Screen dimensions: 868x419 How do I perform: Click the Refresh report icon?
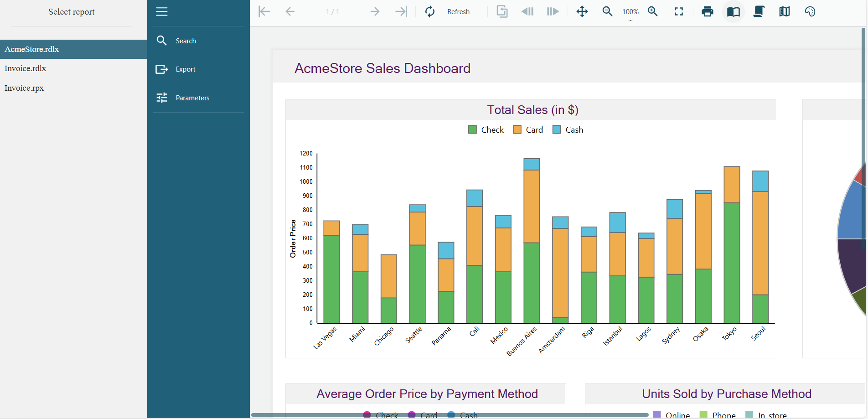[430, 12]
